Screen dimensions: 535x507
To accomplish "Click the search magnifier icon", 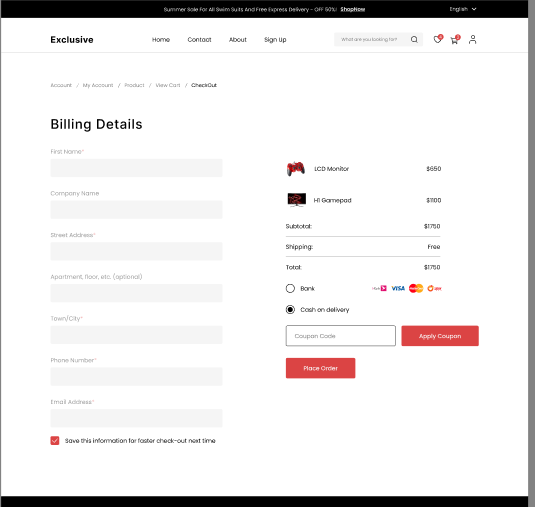I will [414, 40].
